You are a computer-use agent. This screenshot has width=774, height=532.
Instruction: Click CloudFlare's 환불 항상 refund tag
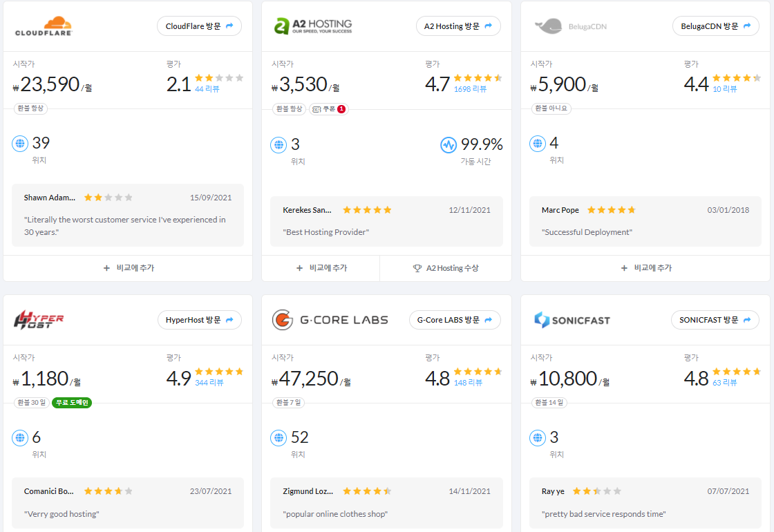pyautogui.click(x=30, y=108)
